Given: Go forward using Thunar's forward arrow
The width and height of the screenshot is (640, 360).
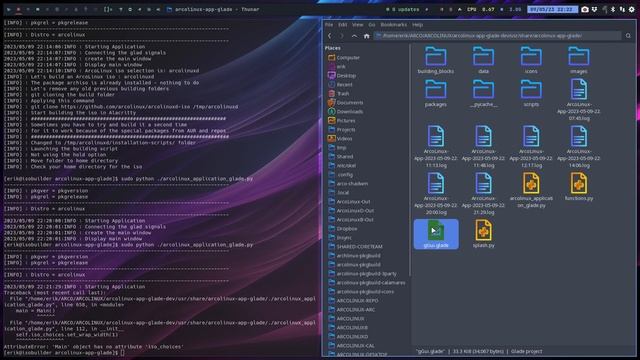Looking at the screenshot, I should (x=342, y=36).
